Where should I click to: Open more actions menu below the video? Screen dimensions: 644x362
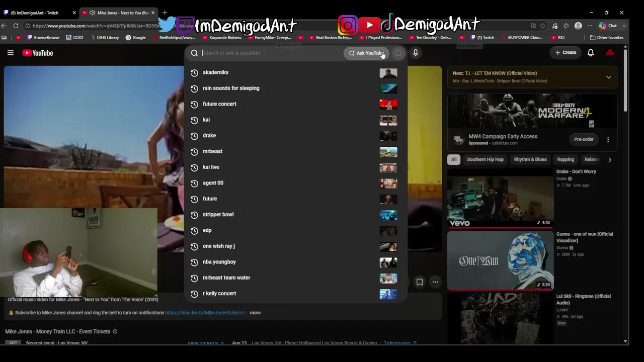[x=435, y=282]
